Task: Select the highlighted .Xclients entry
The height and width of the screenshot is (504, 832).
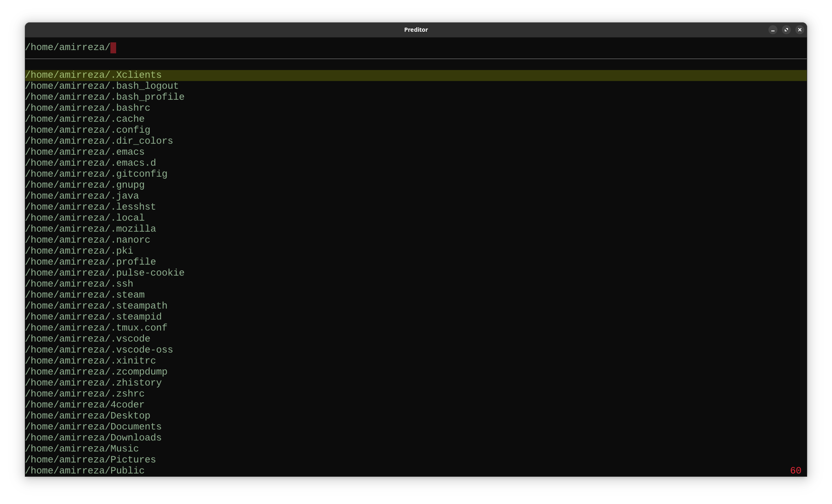Action: (94, 75)
